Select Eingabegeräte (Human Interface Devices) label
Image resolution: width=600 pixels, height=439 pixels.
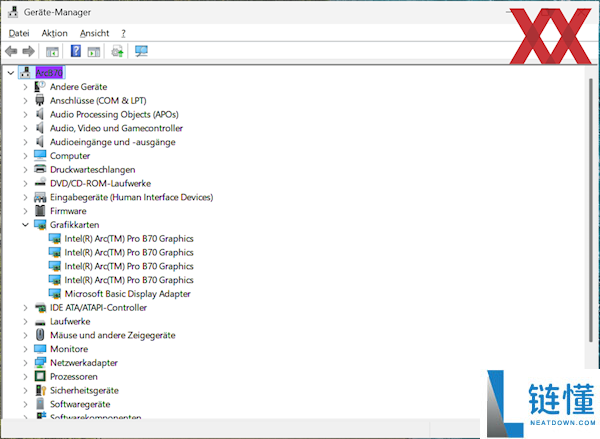coord(132,197)
